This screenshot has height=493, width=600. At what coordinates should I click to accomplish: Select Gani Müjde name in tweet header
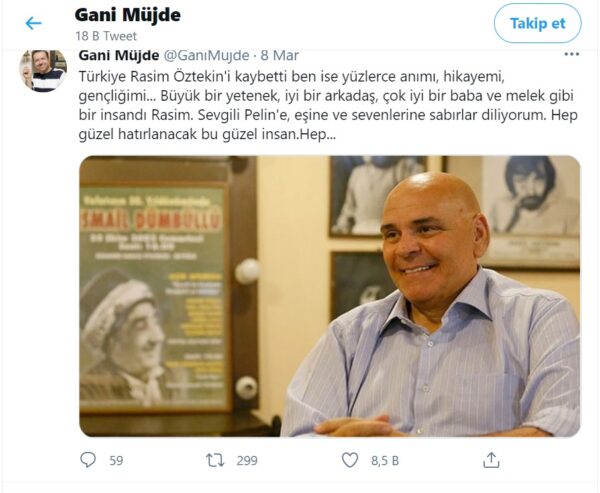pos(119,56)
